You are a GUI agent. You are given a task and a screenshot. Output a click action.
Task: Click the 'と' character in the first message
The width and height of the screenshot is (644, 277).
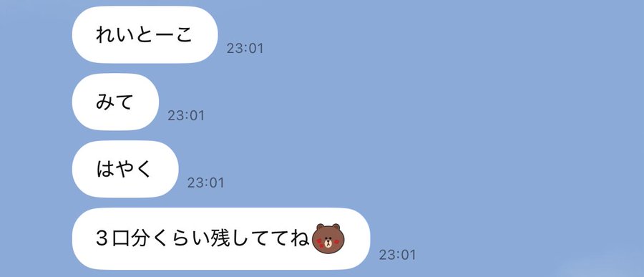pos(144,34)
